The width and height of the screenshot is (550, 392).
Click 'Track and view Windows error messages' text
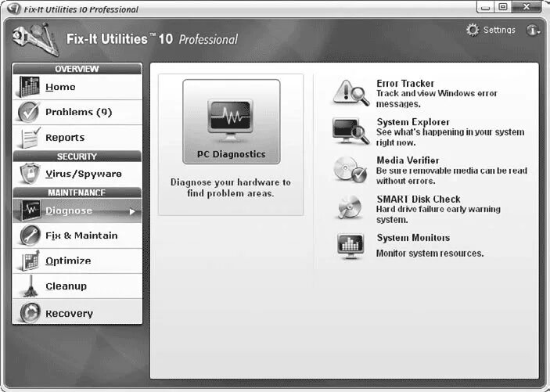coord(437,99)
